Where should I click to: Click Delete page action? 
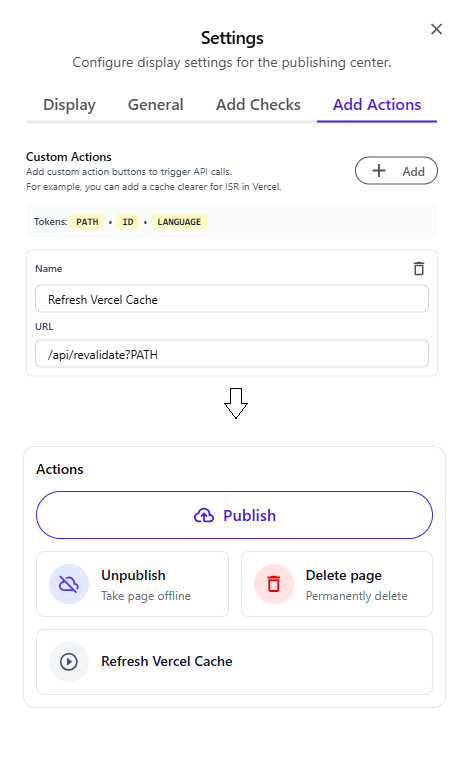click(337, 584)
